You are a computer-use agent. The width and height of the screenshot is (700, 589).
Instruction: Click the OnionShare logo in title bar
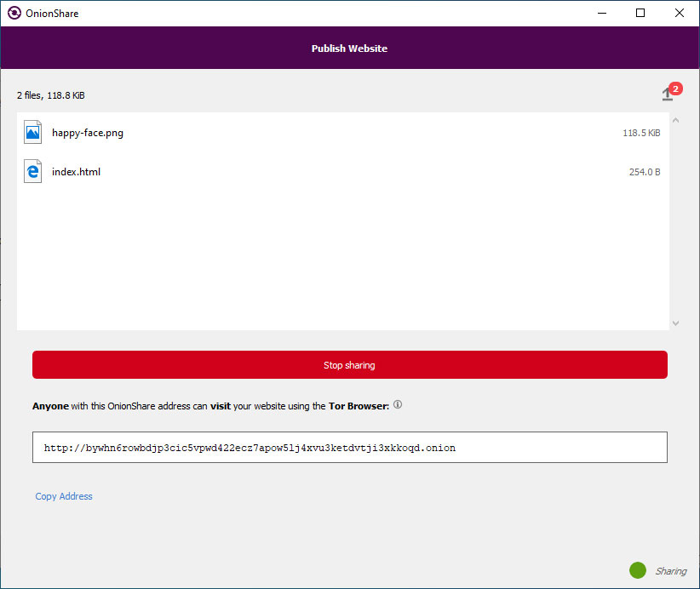coord(14,13)
